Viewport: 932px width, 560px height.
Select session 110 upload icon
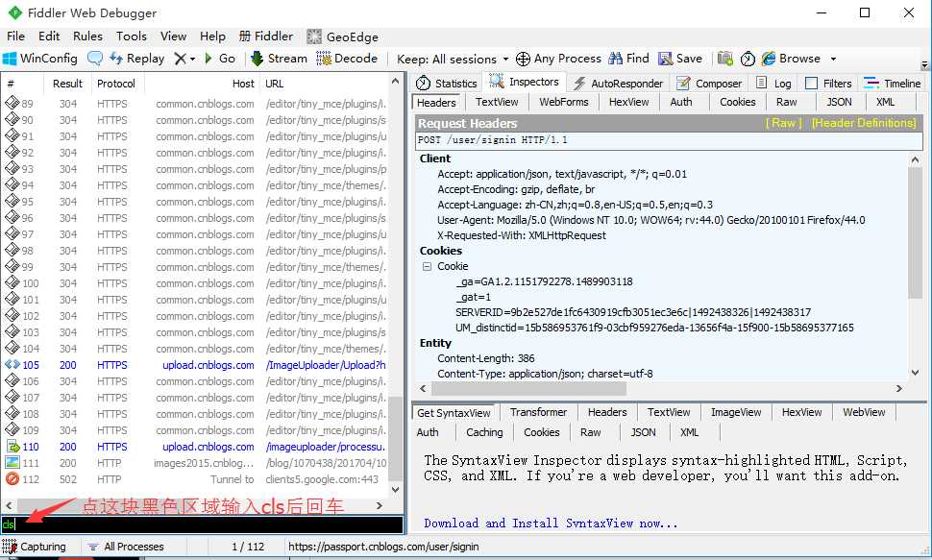(12, 447)
